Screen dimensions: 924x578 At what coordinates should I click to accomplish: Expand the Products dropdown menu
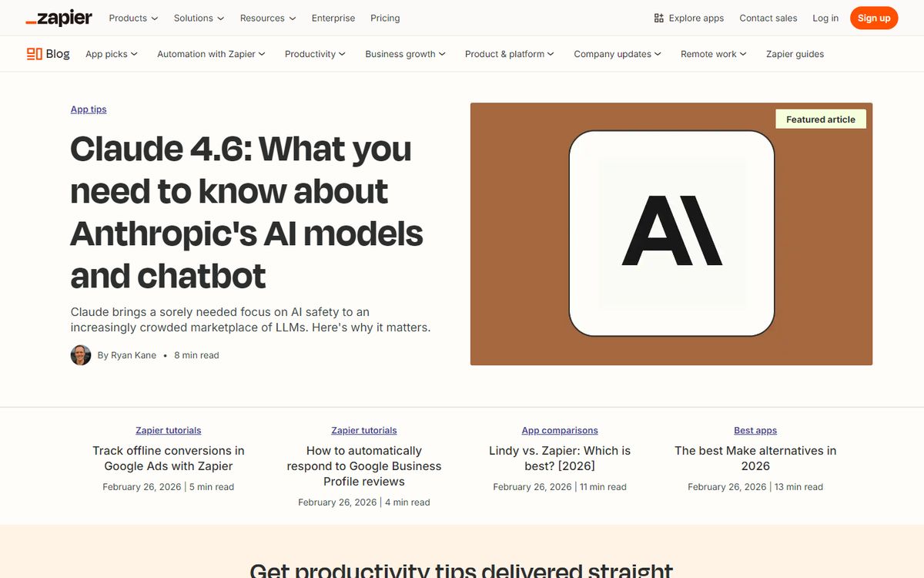133,18
